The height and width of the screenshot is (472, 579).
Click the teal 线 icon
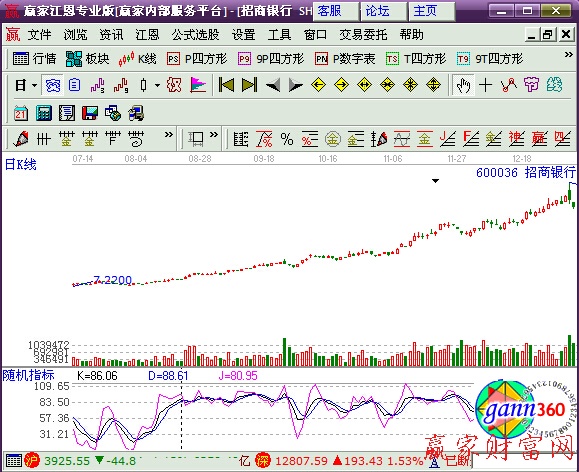554,85
